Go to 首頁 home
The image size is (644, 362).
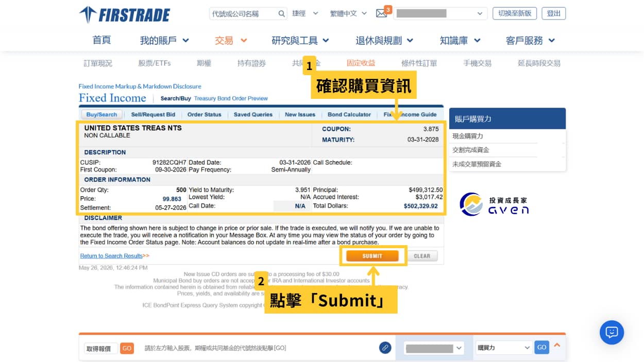[x=101, y=40]
